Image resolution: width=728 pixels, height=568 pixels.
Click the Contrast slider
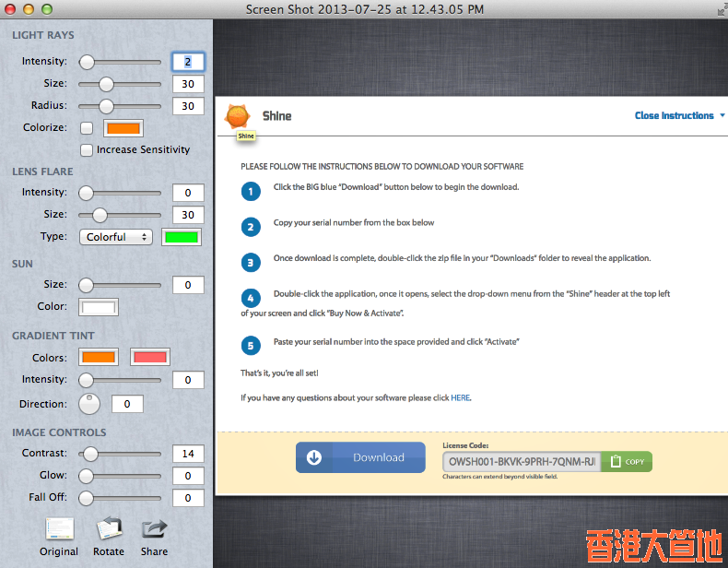pos(120,454)
